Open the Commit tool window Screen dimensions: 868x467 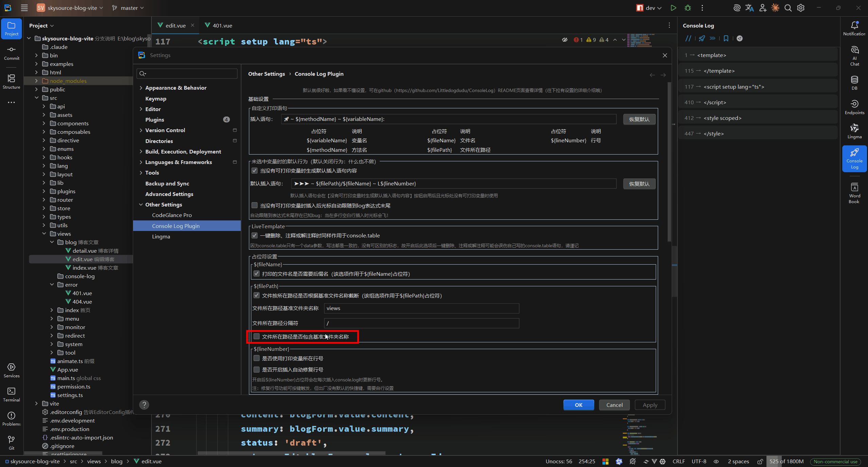12,53
